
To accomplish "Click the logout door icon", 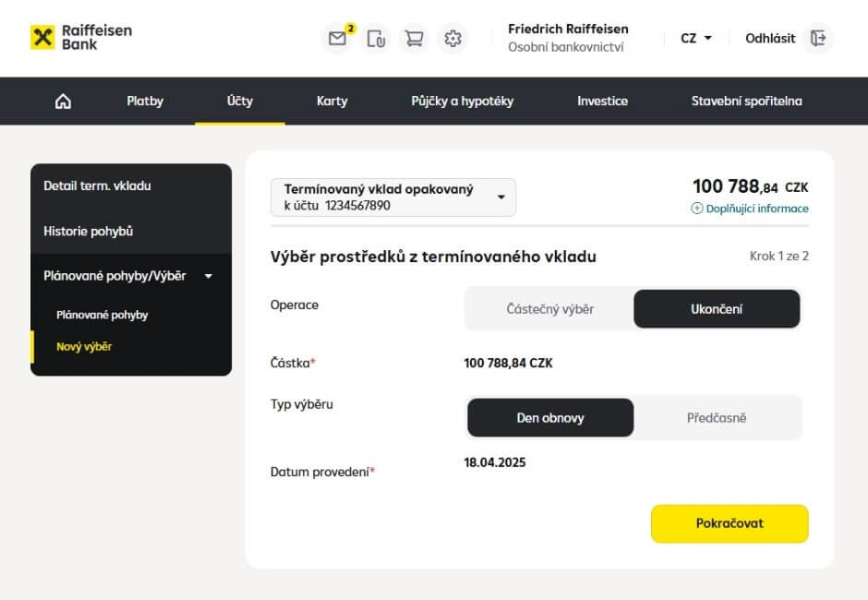I will click(818, 38).
